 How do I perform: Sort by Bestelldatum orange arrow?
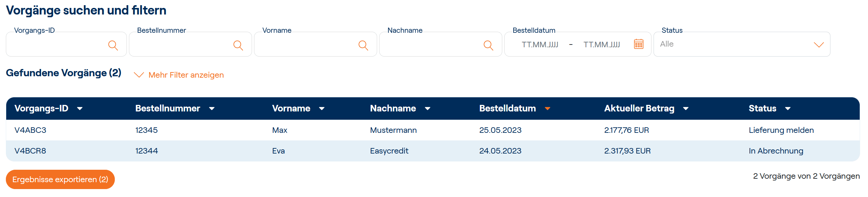click(547, 109)
